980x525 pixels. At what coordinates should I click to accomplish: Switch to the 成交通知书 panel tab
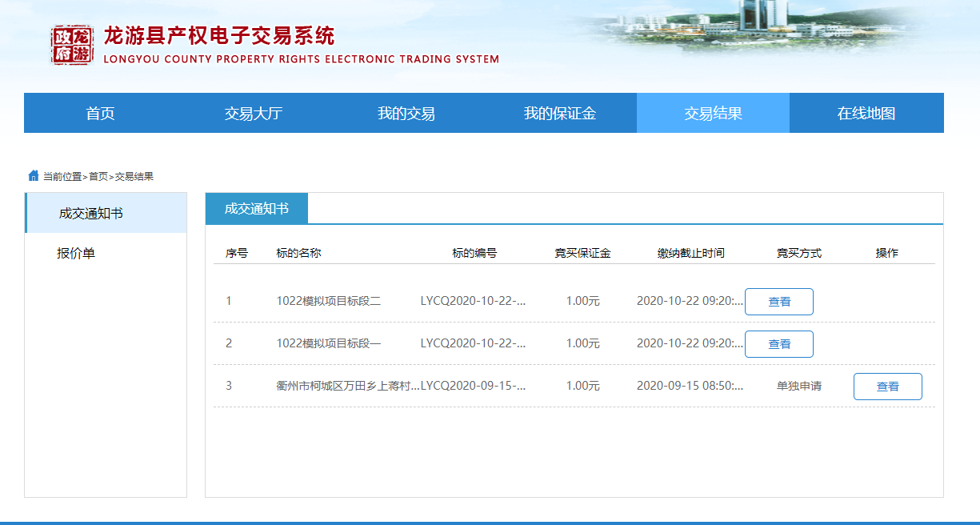click(256, 209)
